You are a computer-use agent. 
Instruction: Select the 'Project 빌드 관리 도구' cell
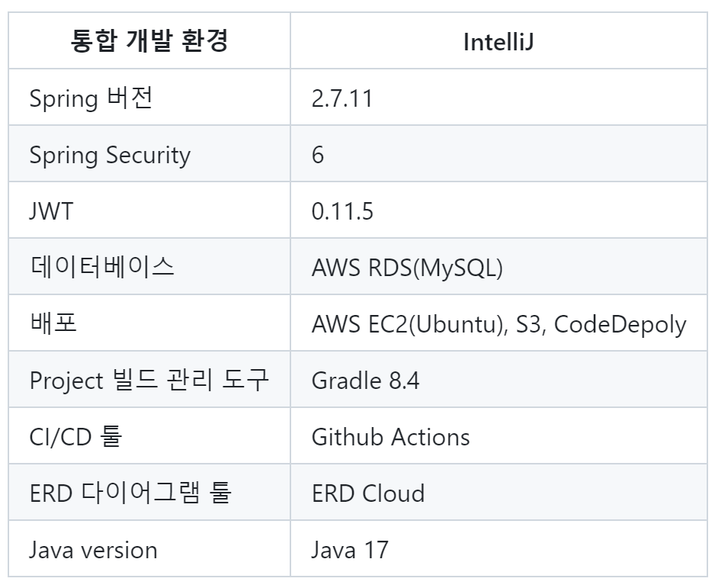coord(149,380)
